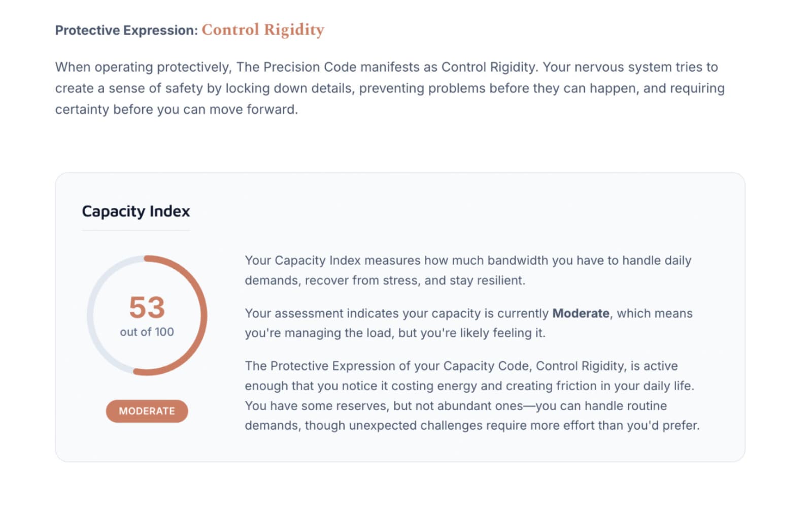Click the MODERATE badge under the gauge
Screen dimensions: 812x508
[x=147, y=411]
